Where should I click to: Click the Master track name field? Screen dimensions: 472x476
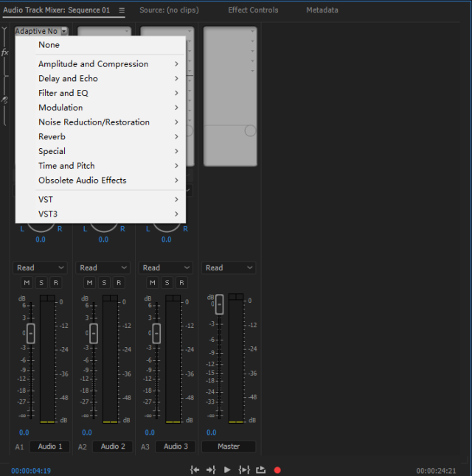tap(229, 447)
